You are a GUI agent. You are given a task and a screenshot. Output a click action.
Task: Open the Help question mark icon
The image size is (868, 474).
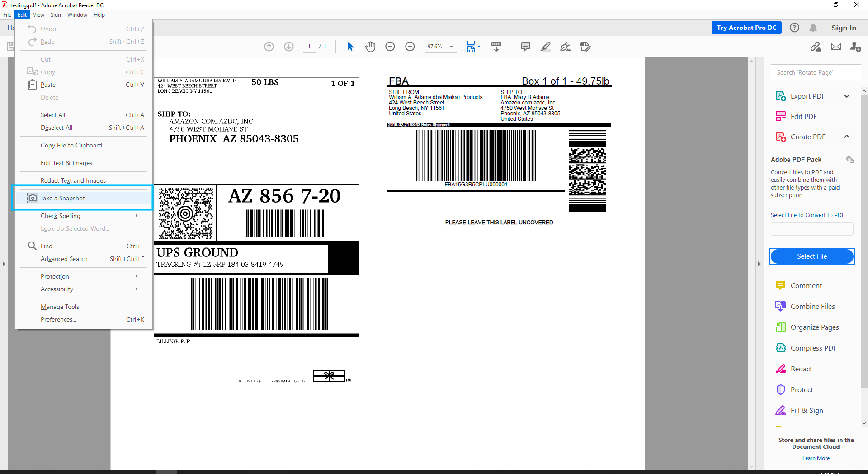coord(794,28)
